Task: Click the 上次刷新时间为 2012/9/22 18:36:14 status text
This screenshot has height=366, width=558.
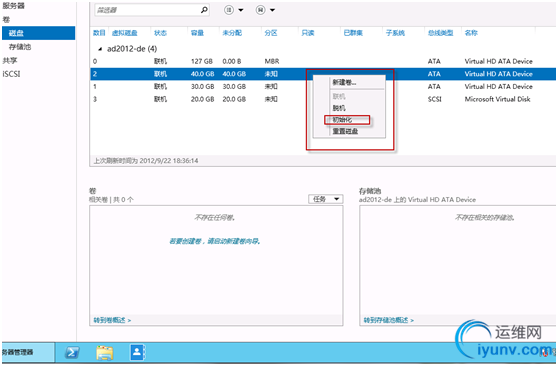Action: (146, 161)
